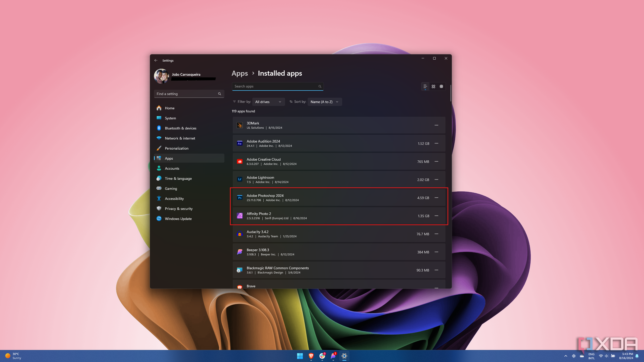The height and width of the screenshot is (362, 644).
Task: Open the 30°C Sunny weather widget
Action: 14,356
